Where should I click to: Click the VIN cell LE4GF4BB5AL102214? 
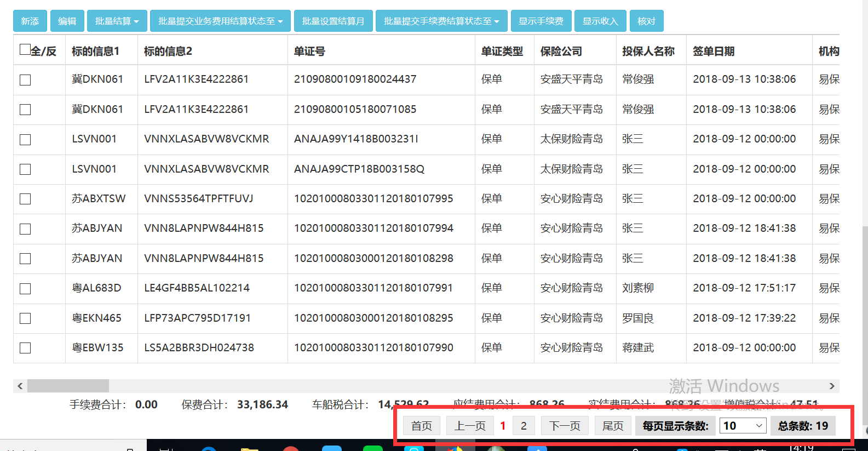coord(197,288)
